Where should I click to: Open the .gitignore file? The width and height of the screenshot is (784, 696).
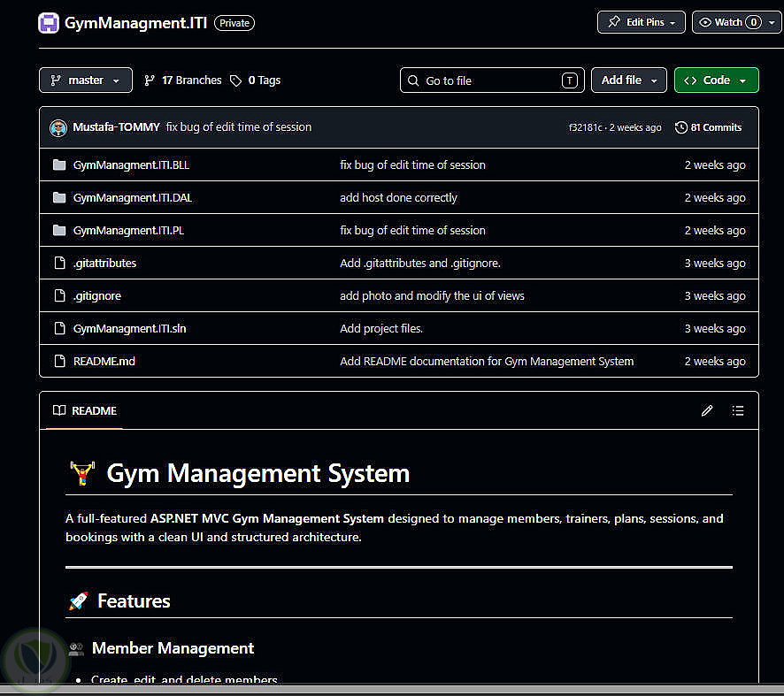[97, 296]
